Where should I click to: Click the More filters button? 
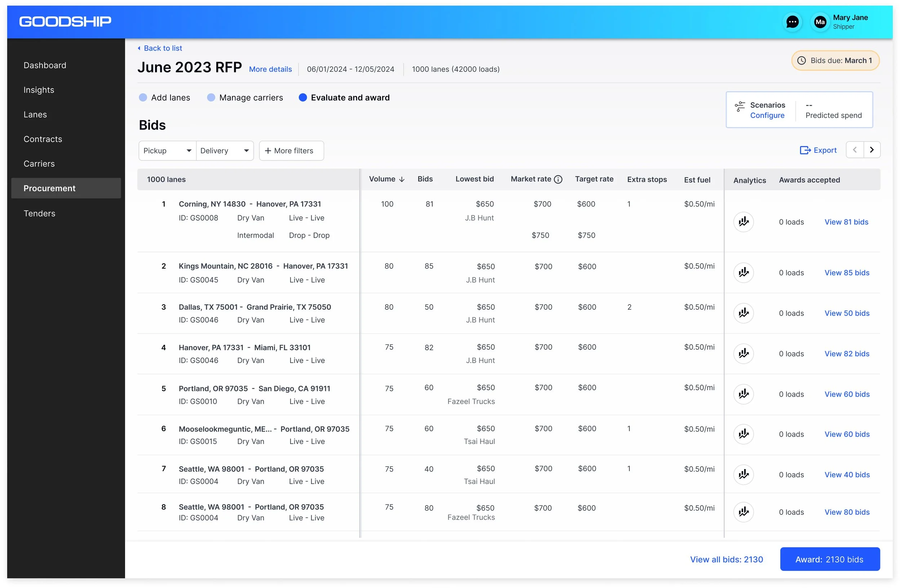291,151
